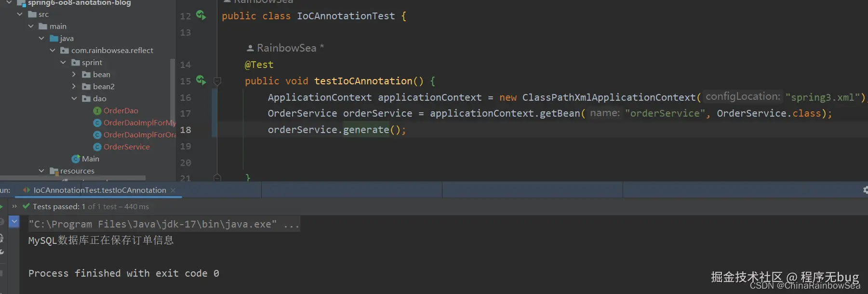Click the green tests passed checkmark

[26, 206]
